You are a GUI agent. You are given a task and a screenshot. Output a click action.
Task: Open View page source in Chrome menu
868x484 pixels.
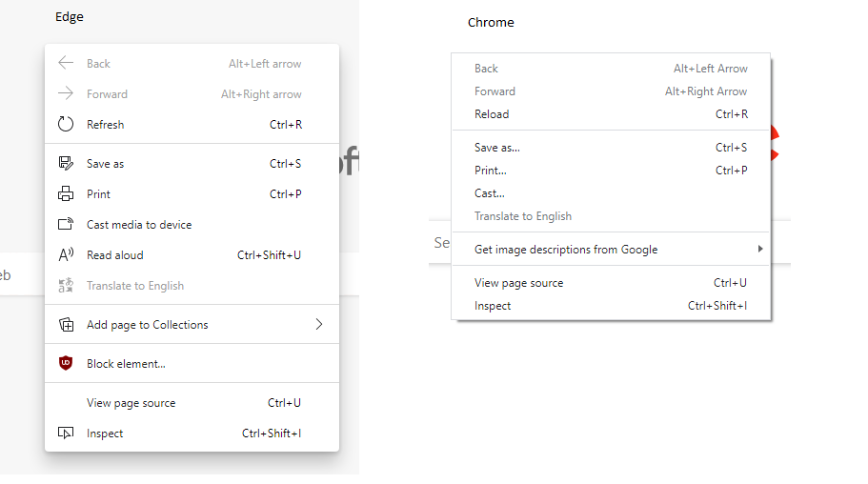click(x=519, y=283)
